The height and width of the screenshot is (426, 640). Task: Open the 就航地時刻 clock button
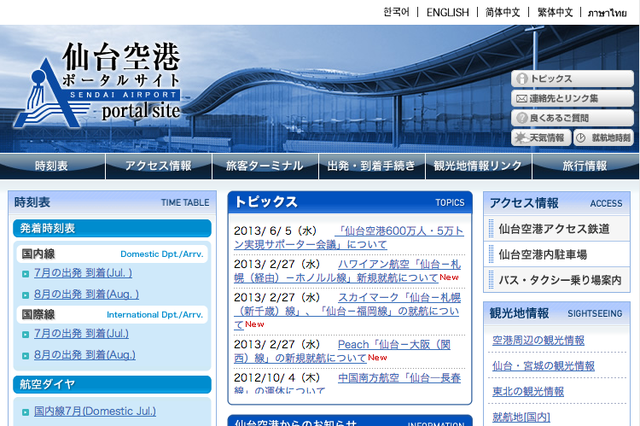point(603,138)
